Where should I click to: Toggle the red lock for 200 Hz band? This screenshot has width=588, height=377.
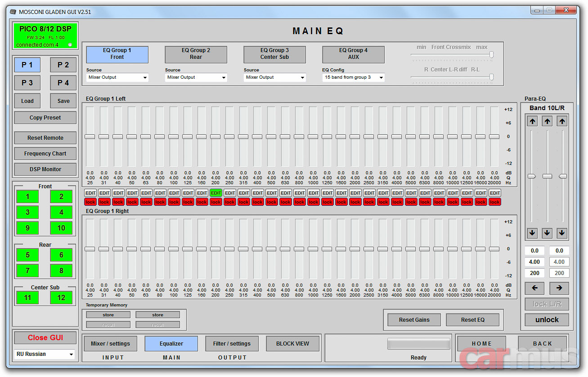(x=216, y=202)
